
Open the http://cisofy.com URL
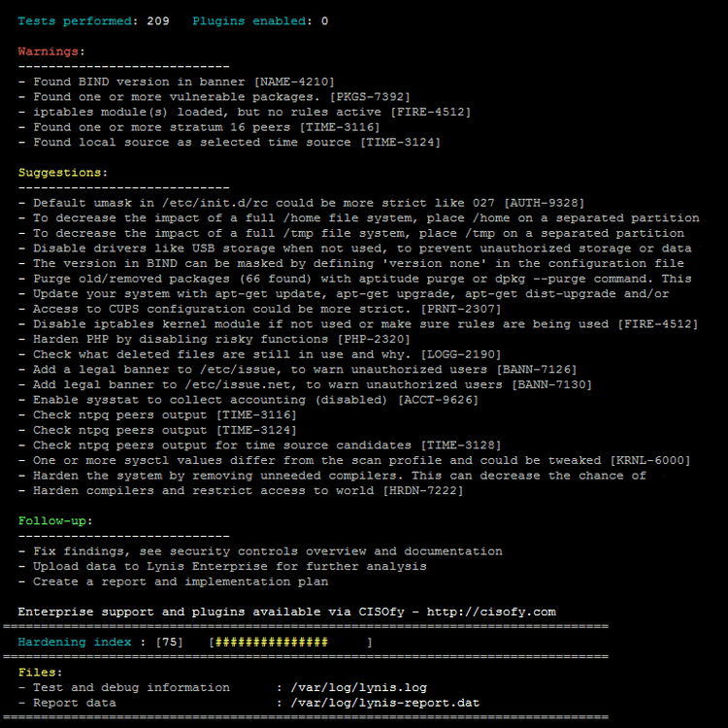pos(491,612)
